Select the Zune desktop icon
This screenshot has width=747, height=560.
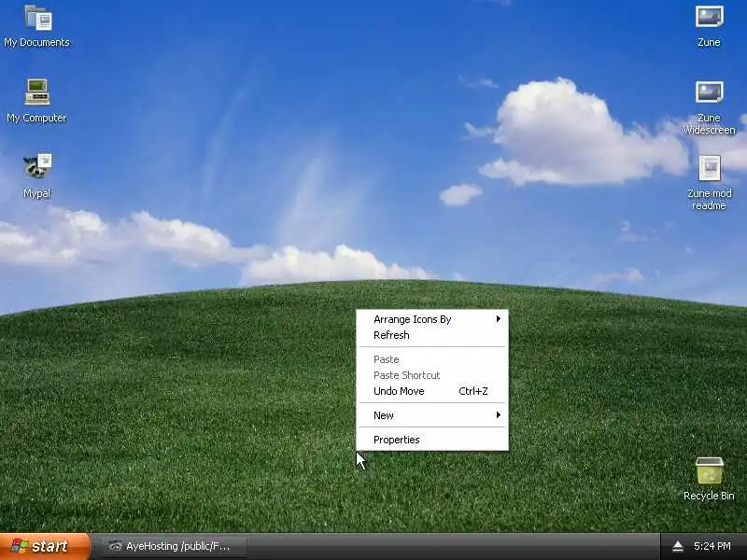pos(709,26)
